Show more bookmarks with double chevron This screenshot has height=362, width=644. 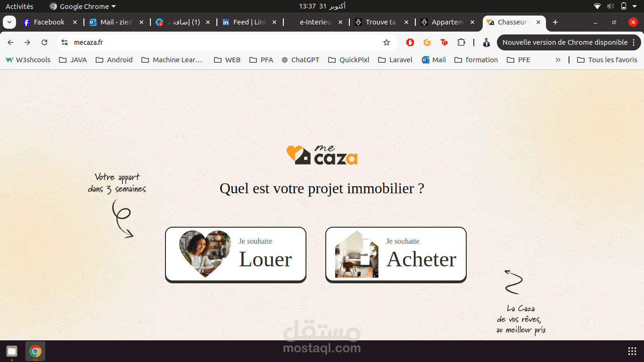coord(558,60)
